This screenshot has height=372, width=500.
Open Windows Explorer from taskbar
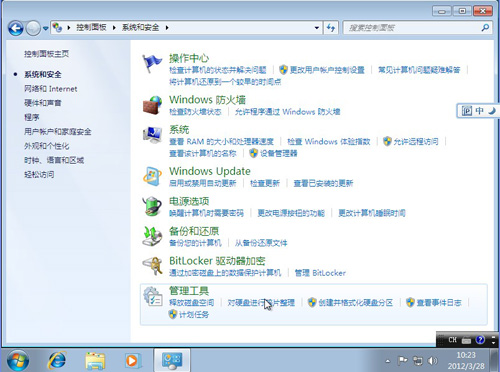pyautogui.click(x=95, y=360)
